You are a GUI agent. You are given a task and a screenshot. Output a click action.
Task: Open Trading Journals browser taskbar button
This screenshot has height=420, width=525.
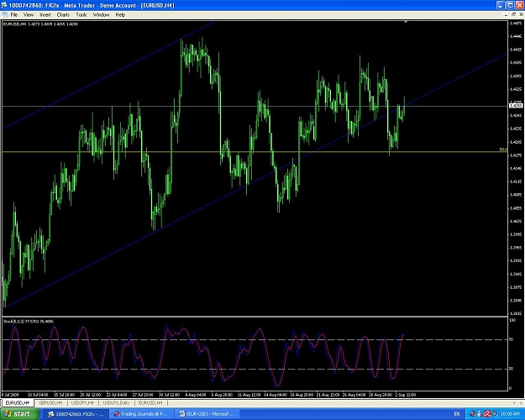click(x=143, y=414)
